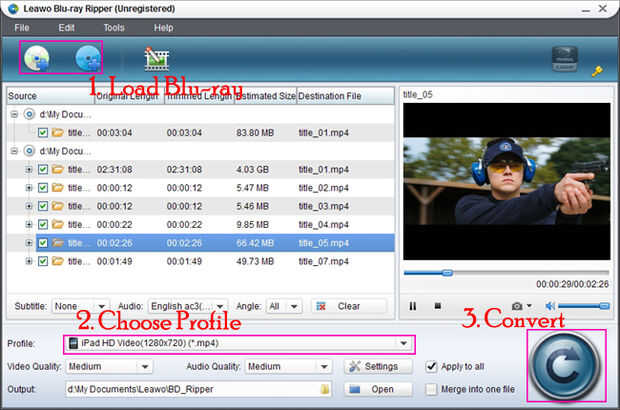Click the snapshot camera icon
The height and width of the screenshot is (410, 620).
[x=517, y=306]
